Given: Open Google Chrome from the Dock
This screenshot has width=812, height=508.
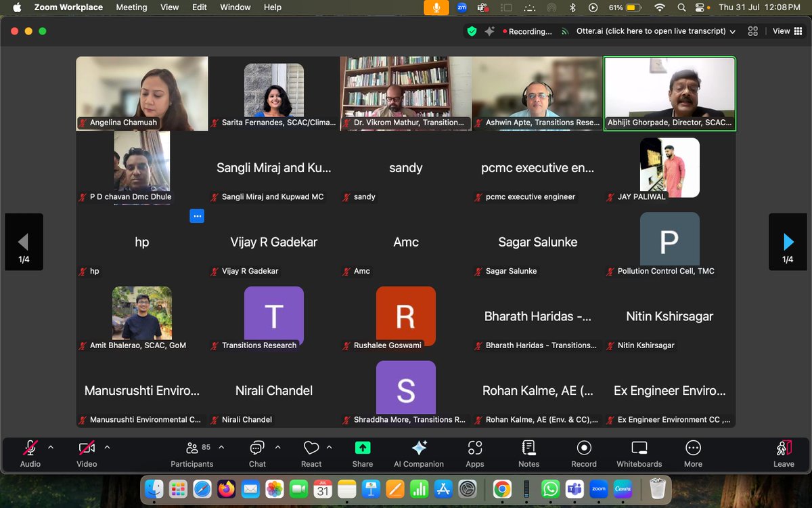Looking at the screenshot, I should click(x=501, y=488).
